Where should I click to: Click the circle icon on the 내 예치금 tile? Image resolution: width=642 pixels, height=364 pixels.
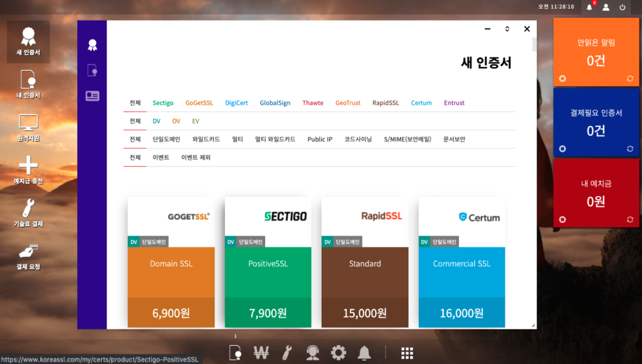[562, 220]
